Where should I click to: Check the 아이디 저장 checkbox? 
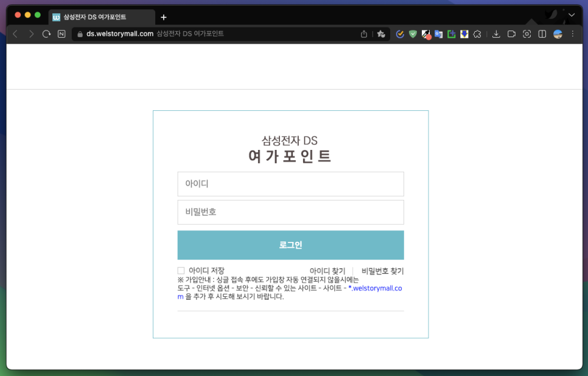tap(181, 271)
